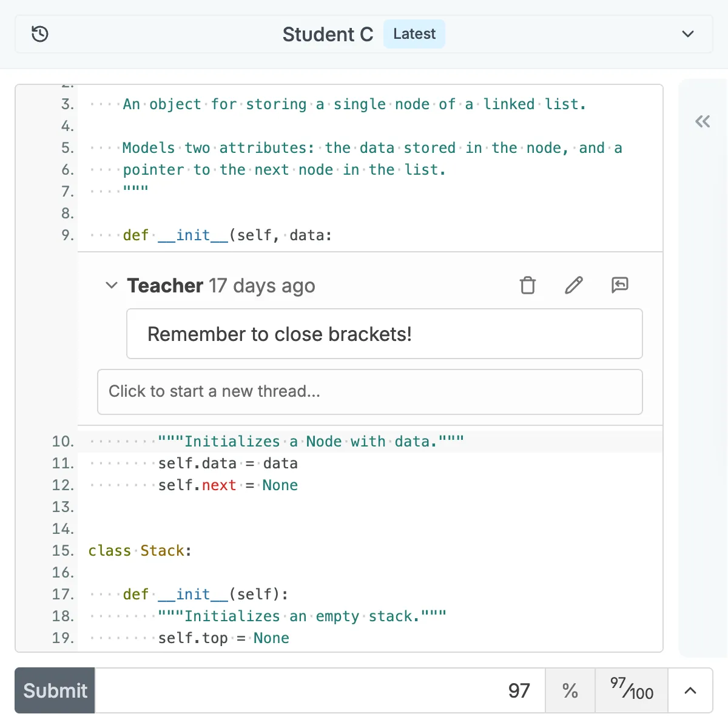Submit the grade for Student C
Image resolution: width=728 pixels, height=728 pixels.
(x=54, y=690)
